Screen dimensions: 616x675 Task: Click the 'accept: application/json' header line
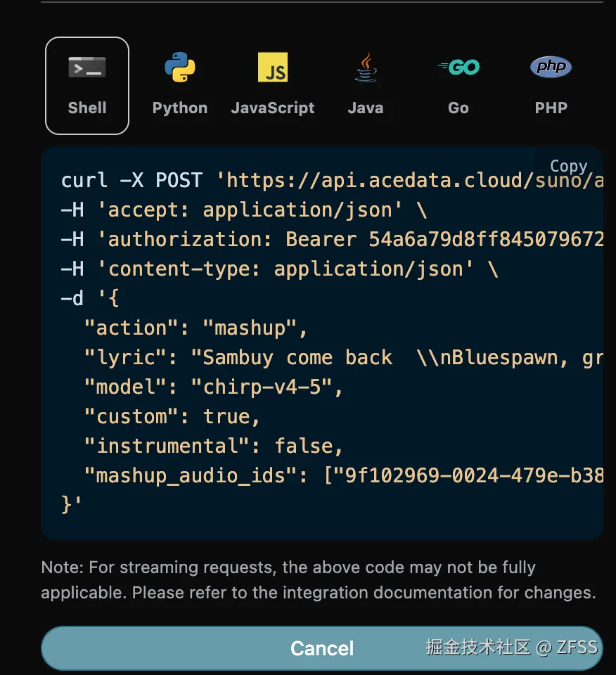pos(244,210)
